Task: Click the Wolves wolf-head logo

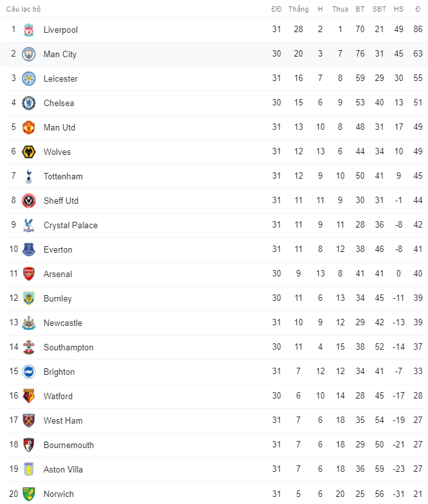Action: (28, 152)
